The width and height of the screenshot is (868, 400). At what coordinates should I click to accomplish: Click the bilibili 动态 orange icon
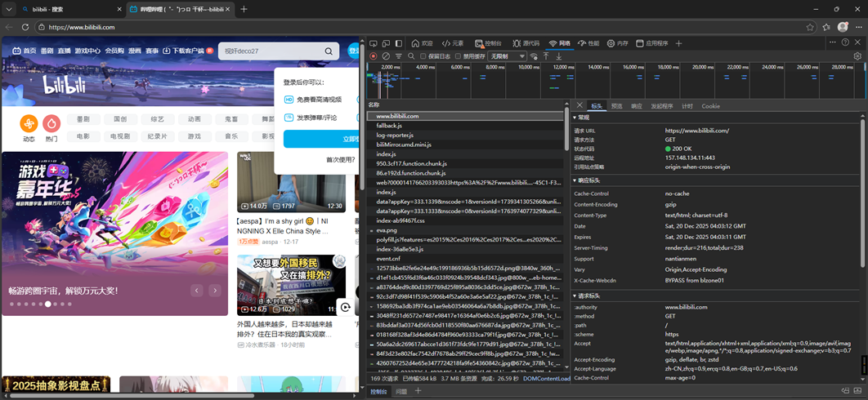pyautogui.click(x=29, y=123)
